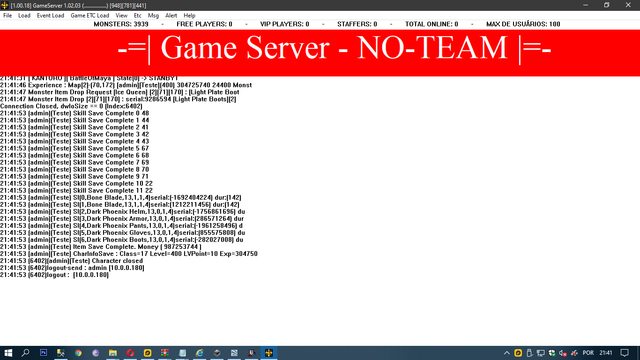Screen dimensions: 640x360
Task: Open the yellow square app on taskbar
Action: [x=147, y=353]
